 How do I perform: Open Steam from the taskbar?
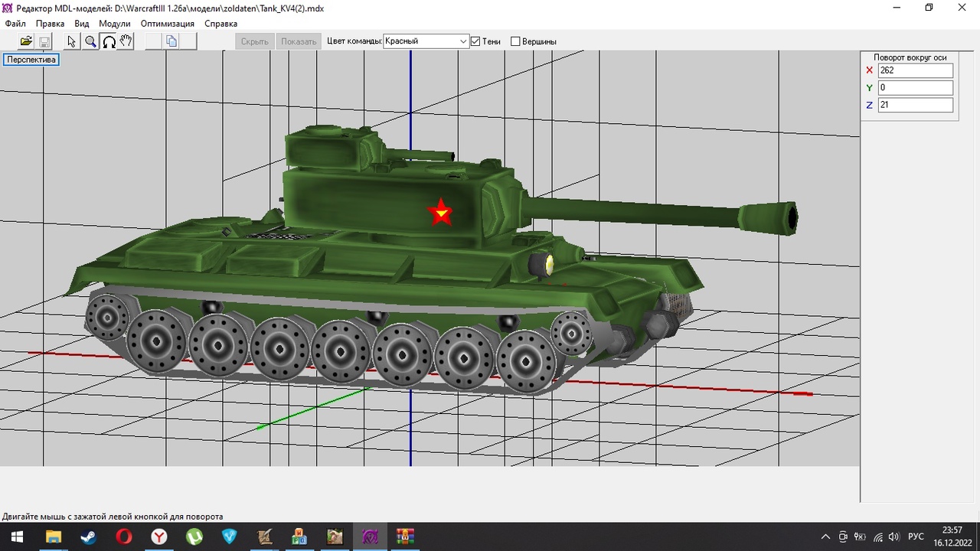pos(88,536)
